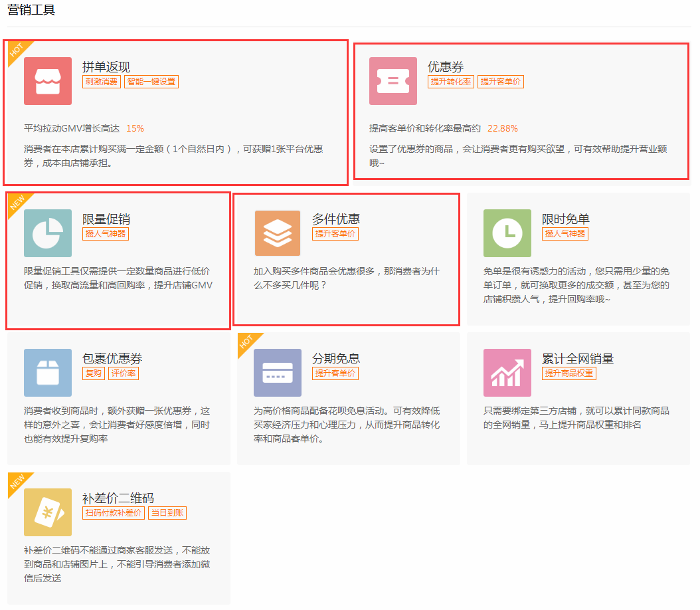This screenshot has height=610, width=700.
Task: Click the 营销工具 page heading
Action: coord(31,10)
